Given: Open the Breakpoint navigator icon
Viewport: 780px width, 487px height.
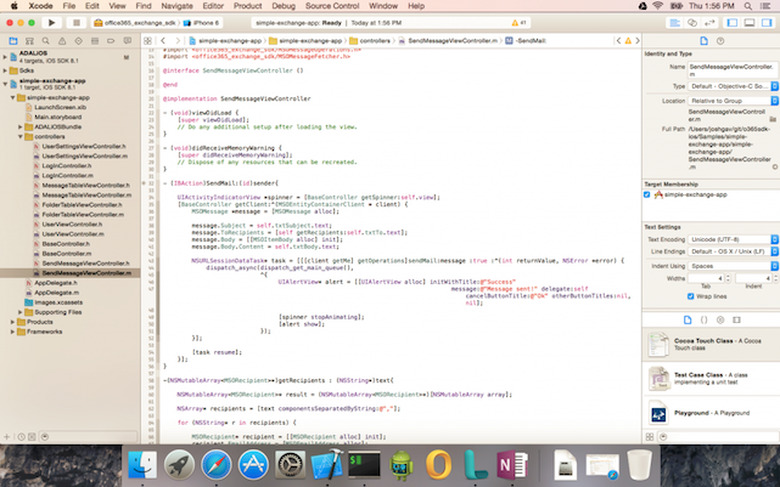Looking at the screenshot, I should click(111, 41).
